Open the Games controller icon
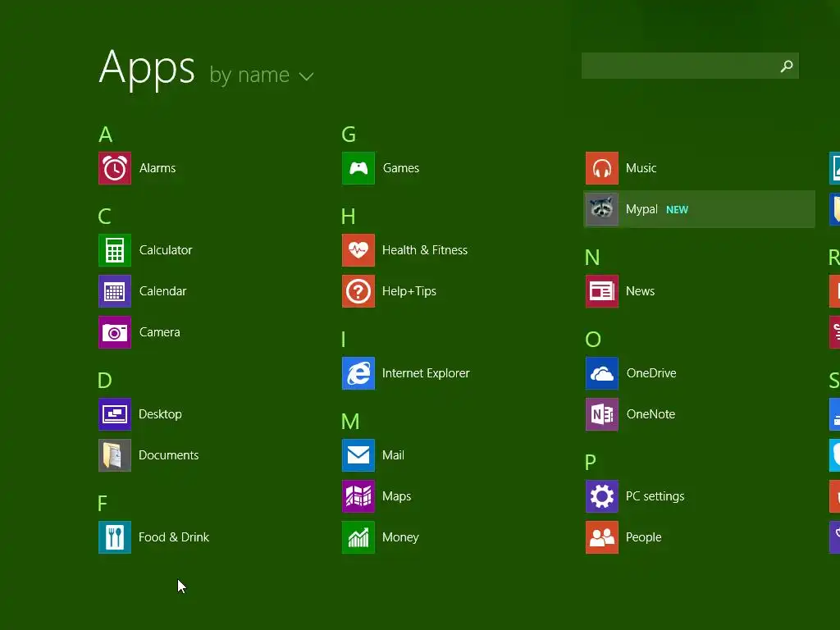This screenshot has height=630, width=840. point(358,168)
